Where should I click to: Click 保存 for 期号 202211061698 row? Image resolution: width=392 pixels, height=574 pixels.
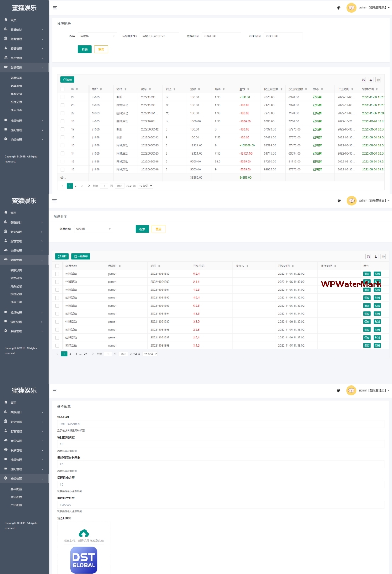pos(367,346)
